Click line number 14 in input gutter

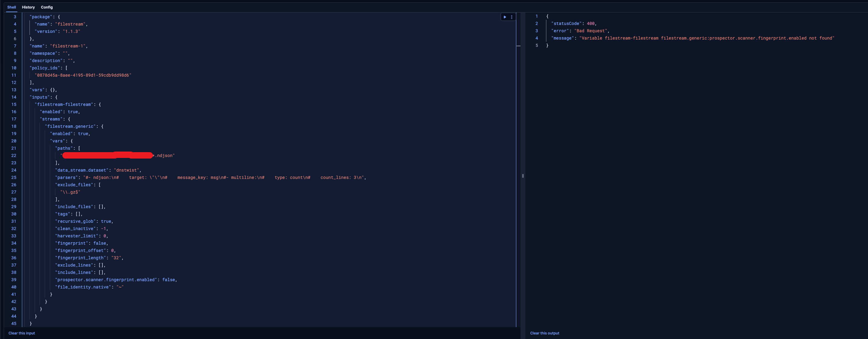click(14, 97)
